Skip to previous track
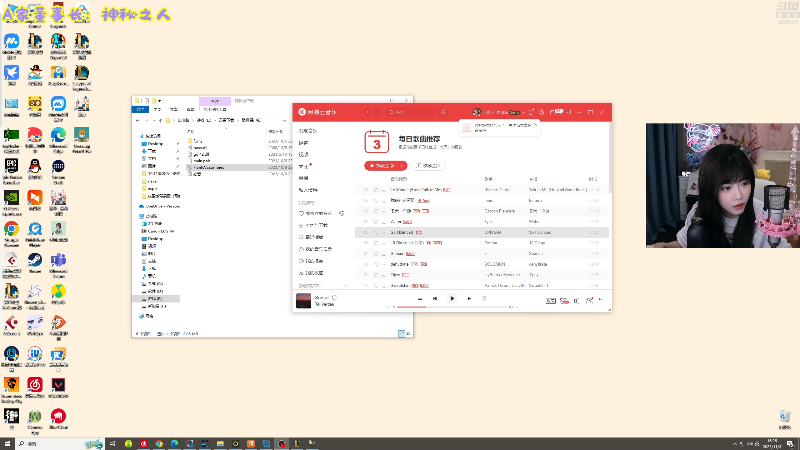This screenshot has height=450, width=800. (x=435, y=298)
